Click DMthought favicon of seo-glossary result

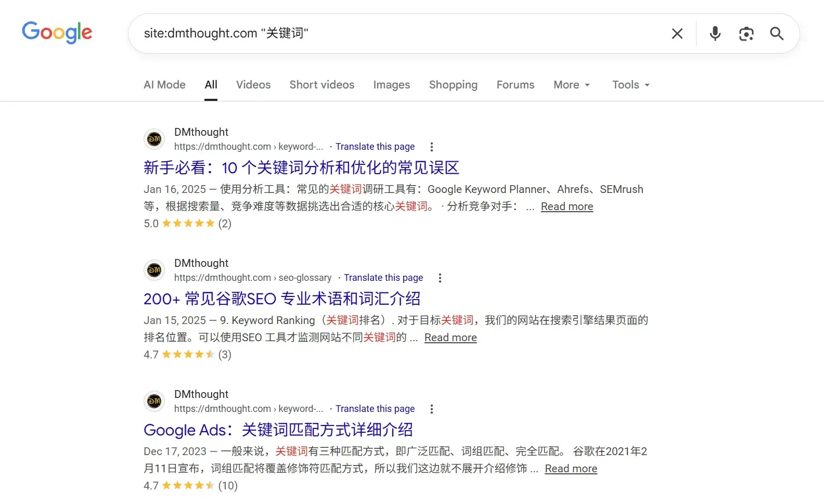(x=154, y=270)
